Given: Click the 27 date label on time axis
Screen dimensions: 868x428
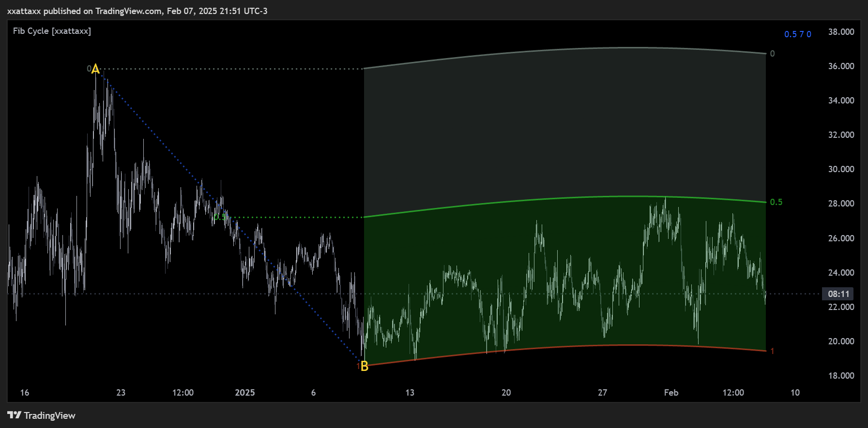Looking at the screenshot, I should (603, 393).
